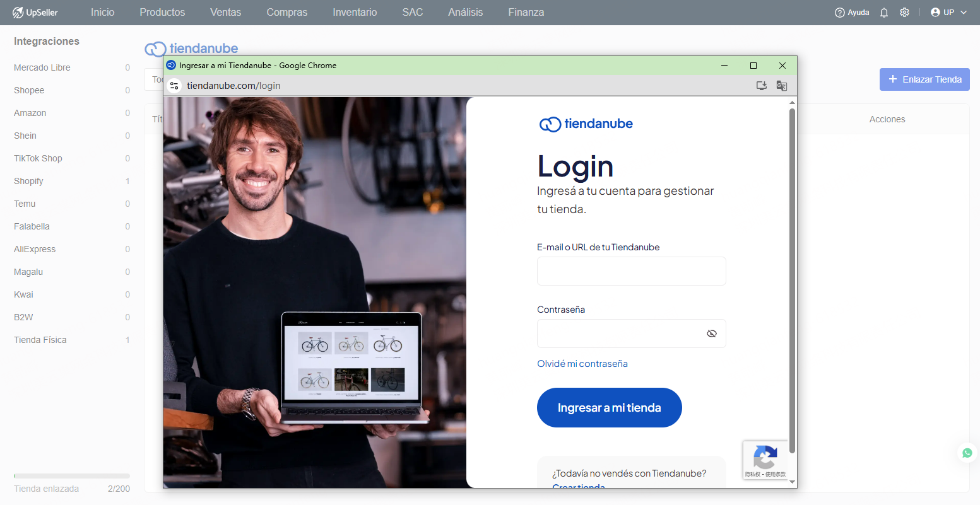980x505 pixels.
Task: Open the Ayuda help icon
Action: tap(839, 13)
